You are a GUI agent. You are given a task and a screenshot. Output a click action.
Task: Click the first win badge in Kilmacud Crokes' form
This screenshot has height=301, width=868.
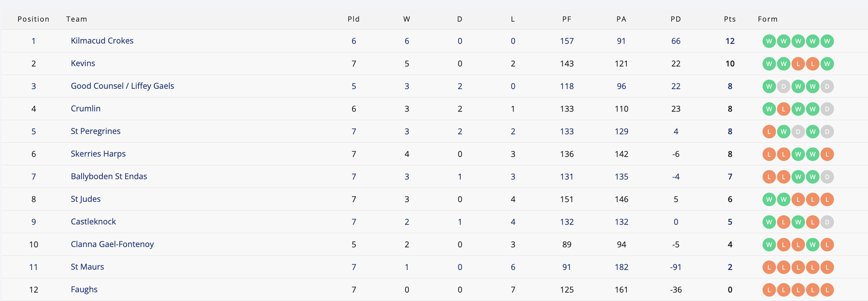[769, 41]
